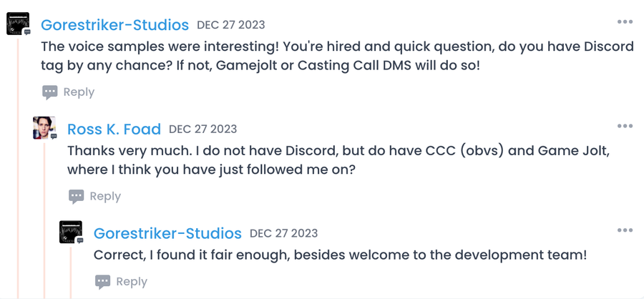Viewport: 644px width, 299px height.
Task: Click the DEC 27 2023 timestamp on the top comment
Action: 231,24
